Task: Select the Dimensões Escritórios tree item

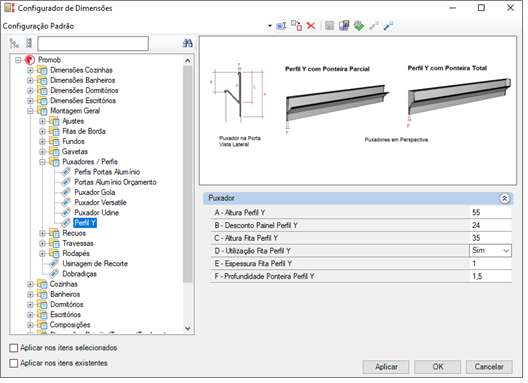Action: click(x=84, y=101)
